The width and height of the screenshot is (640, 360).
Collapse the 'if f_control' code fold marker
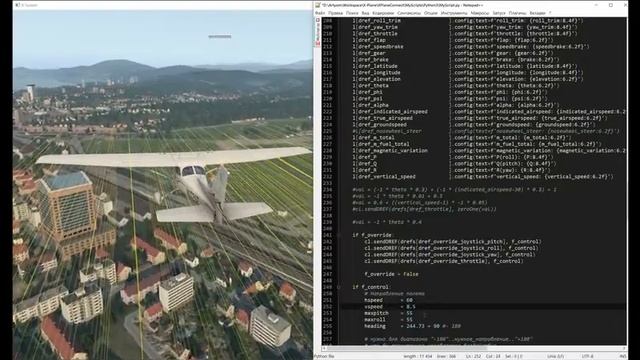339,287
